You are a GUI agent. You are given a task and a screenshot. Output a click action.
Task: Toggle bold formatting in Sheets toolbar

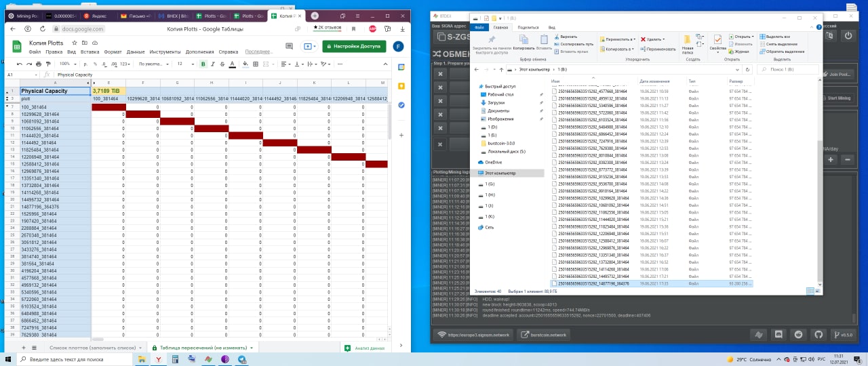click(x=203, y=64)
